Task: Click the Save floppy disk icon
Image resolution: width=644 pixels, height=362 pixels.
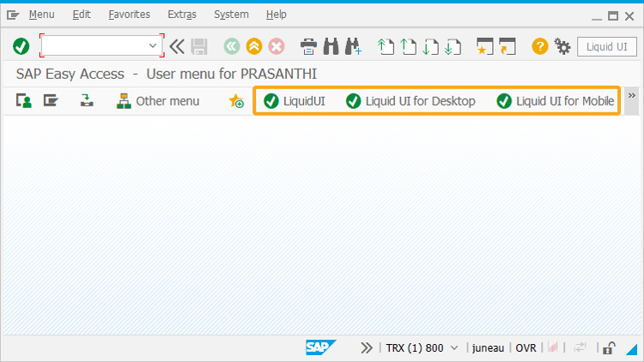Action: (x=199, y=46)
